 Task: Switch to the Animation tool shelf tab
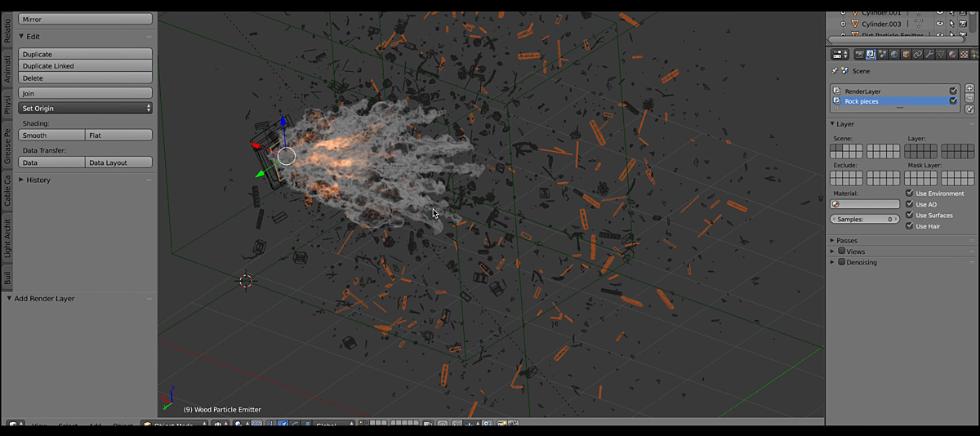tap(7, 68)
